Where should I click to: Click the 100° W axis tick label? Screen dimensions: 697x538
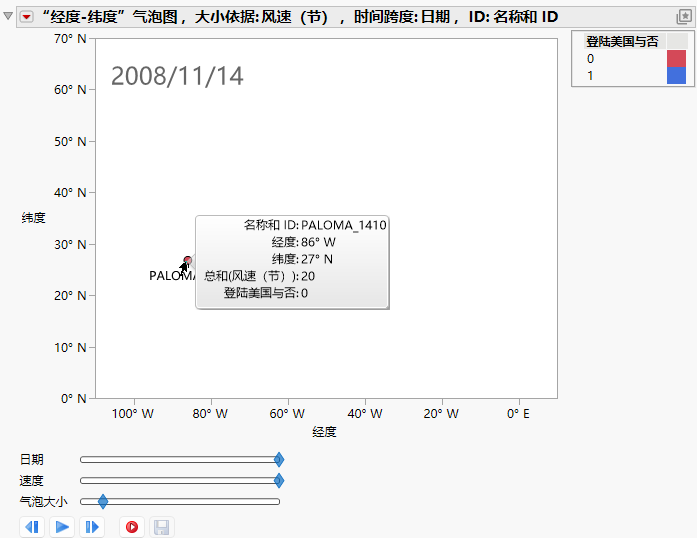(x=133, y=414)
